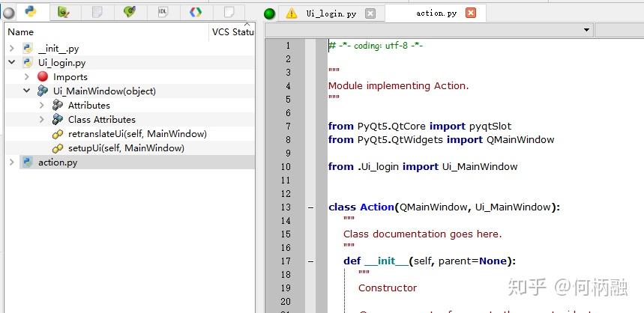Open the Resources browser tab
Screen dimensions: 644x313
pos(97,12)
